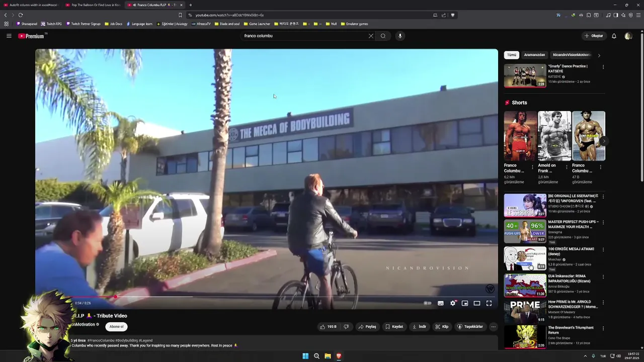Switch to Pop The Balloon browser tab
The width and height of the screenshot is (644, 362).
(x=93, y=5)
